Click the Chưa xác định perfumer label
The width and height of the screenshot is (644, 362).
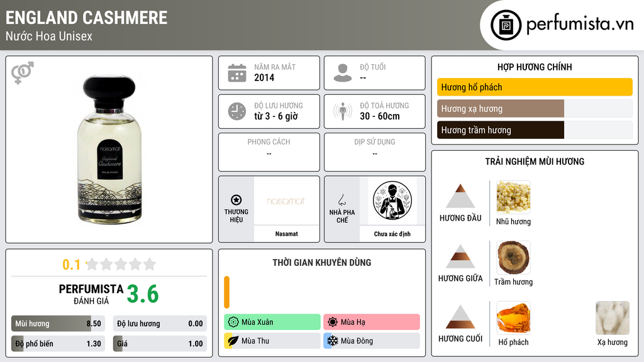coord(392,234)
